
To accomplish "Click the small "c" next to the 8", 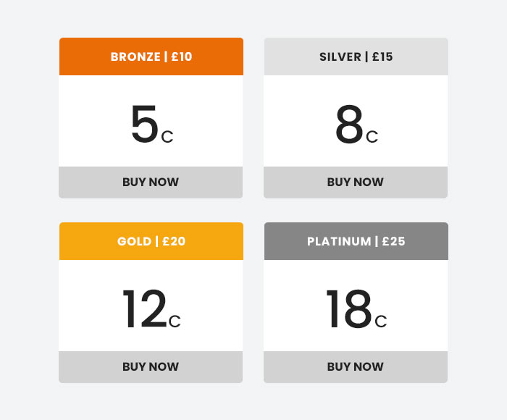I will 372,137.
